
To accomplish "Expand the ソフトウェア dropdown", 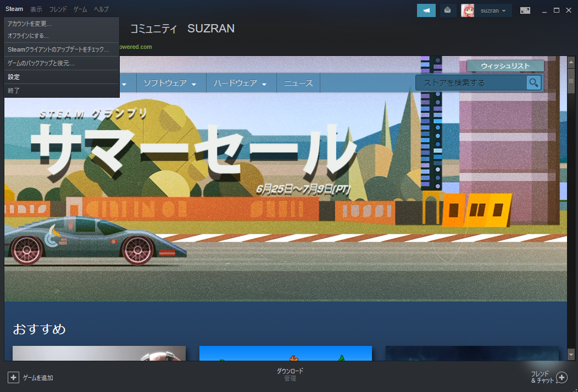I will click(x=194, y=85).
